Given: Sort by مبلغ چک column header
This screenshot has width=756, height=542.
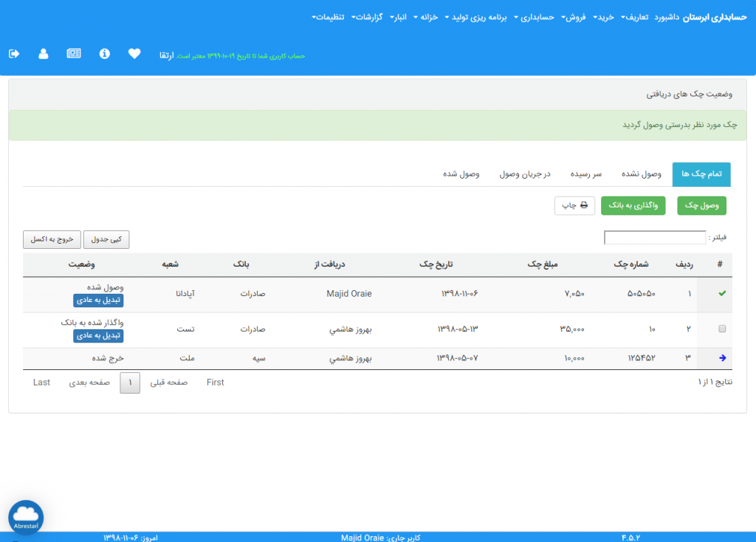Looking at the screenshot, I should point(543,264).
